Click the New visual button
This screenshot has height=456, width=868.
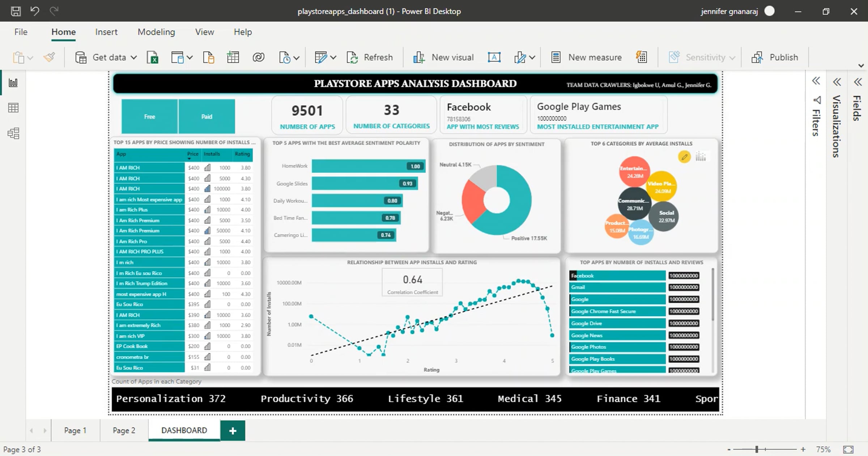(x=443, y=57)
